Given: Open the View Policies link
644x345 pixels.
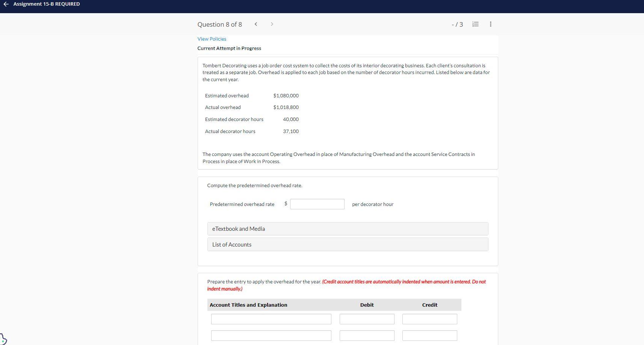Looking at the screenshot, I should coord(212,39).
